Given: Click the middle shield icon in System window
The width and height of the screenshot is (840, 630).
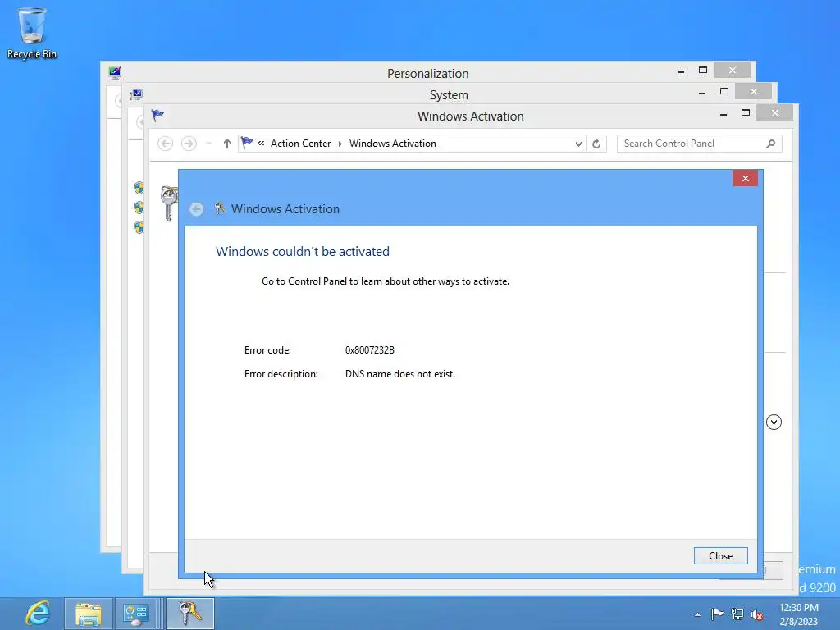Looking at the screenshot, I should [x=138, y=208].
